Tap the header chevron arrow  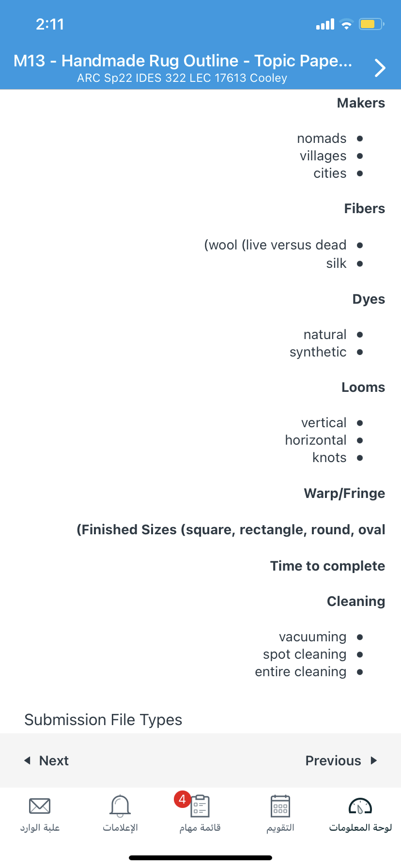point(380,68)
